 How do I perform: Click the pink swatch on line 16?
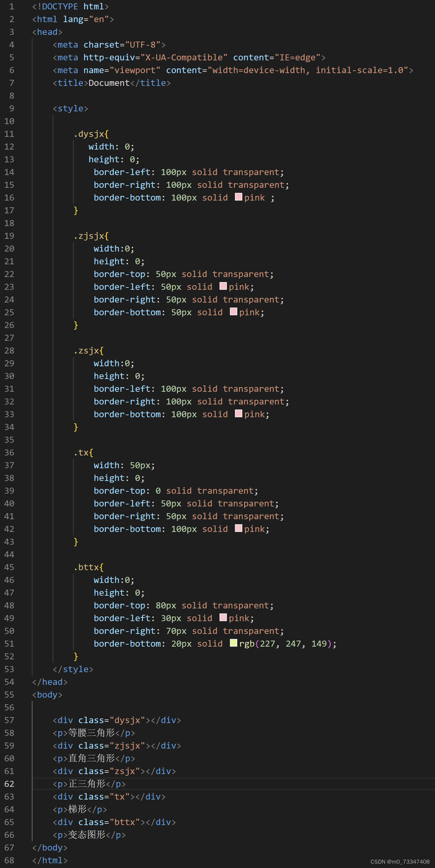click(x=238, y=197)
